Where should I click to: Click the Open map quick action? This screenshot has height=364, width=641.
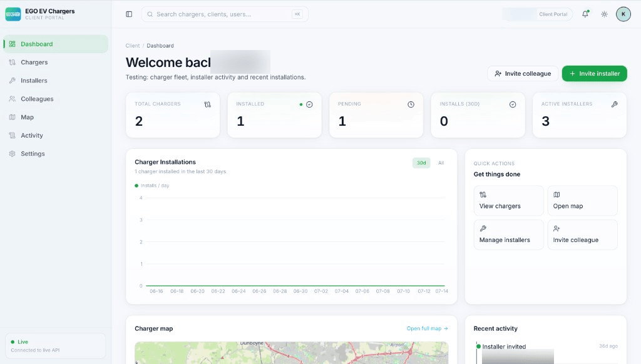[583, 201]
